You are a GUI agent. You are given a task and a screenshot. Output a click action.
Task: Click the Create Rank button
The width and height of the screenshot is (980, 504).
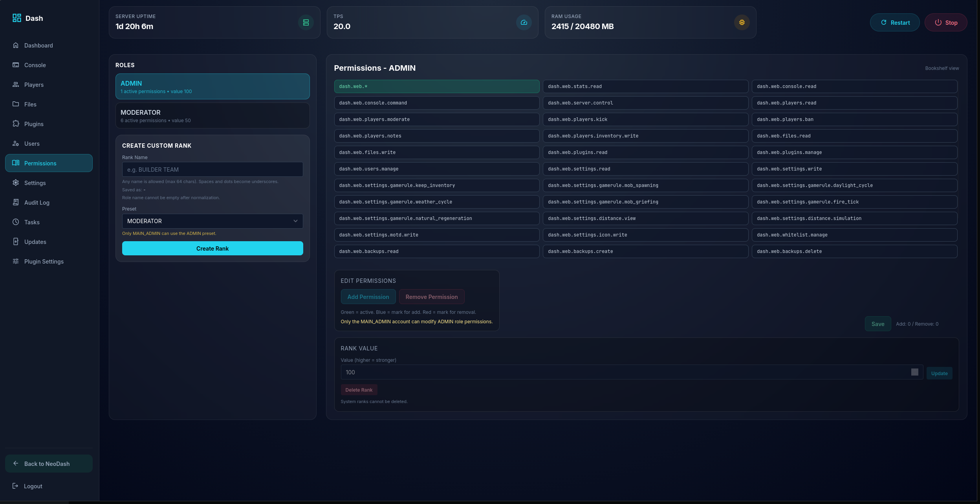212,248
